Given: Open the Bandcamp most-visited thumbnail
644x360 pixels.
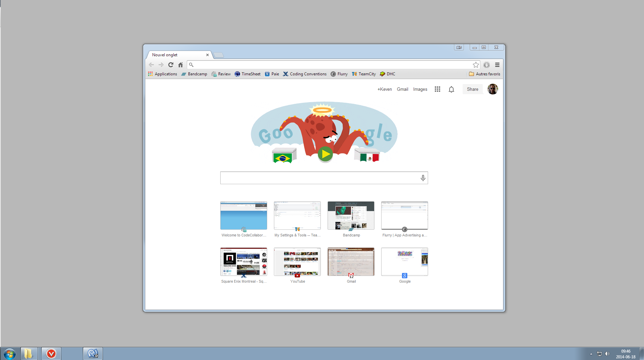Looking at the screenshot, I should pos(351,216).
